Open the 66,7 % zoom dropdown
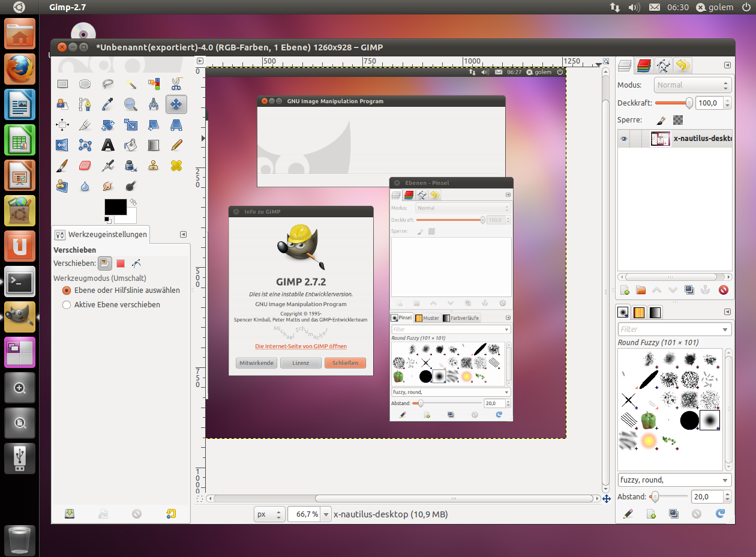Screen dimensions: 756x557 (x=326, y=514)
